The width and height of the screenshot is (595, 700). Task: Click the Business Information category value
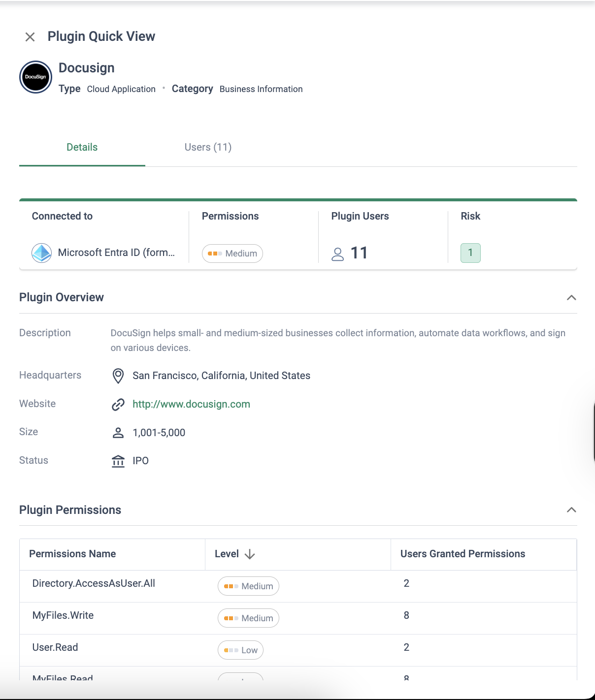click(x=261, y=89)
